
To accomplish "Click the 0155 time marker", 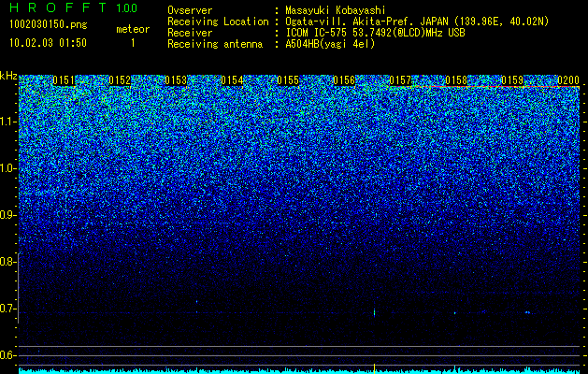I will pyautogui.click(x=288, y=80).
